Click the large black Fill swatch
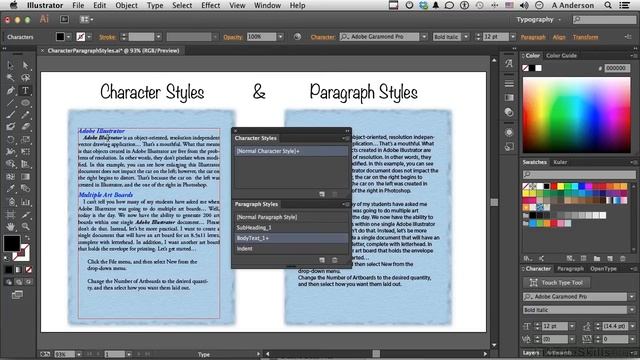The width and height of the screenshot is (640, 360). tap(12, 243)
